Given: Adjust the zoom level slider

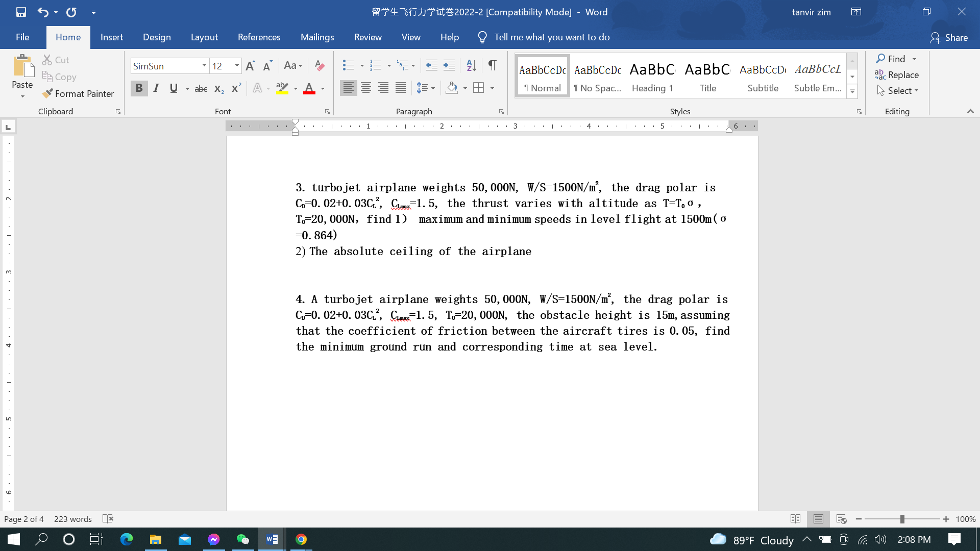Looking at the screenshot, I should click(902, 519).
